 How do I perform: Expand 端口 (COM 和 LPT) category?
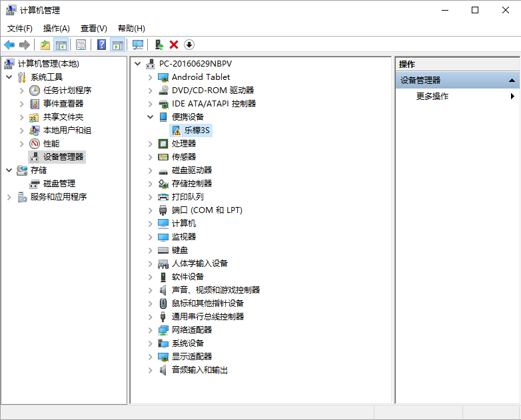[x=150, y=210]
